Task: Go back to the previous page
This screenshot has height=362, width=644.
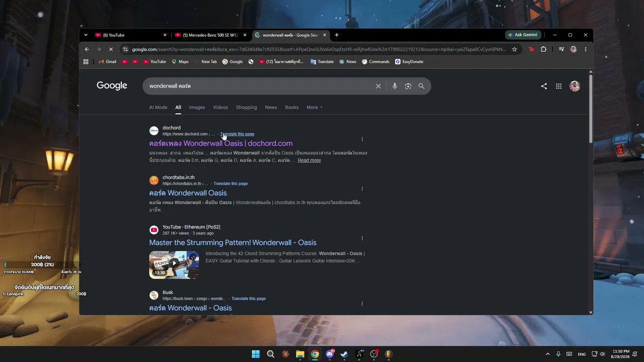Action: pyautogui.click(x=87, y=49)
